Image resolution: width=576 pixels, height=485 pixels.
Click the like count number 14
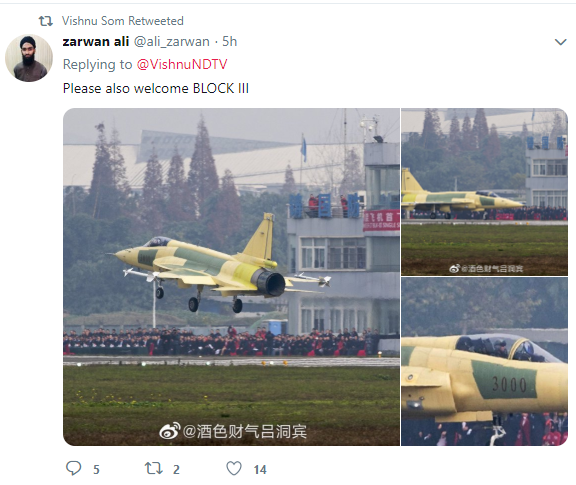[260, 470]
